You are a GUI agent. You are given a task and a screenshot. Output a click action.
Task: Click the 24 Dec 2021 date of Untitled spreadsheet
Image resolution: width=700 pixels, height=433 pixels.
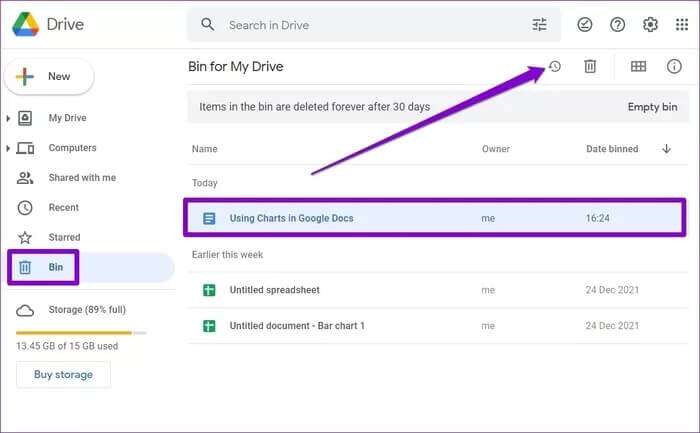612,290
